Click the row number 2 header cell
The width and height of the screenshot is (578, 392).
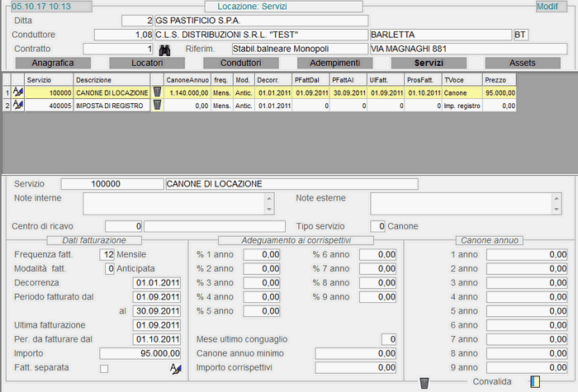click(7, 106)
